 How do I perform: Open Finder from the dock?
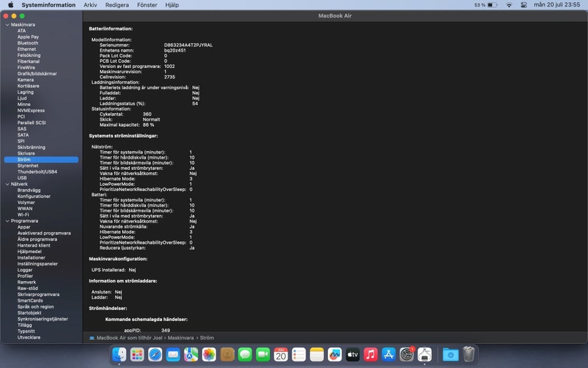click(120, 354)
